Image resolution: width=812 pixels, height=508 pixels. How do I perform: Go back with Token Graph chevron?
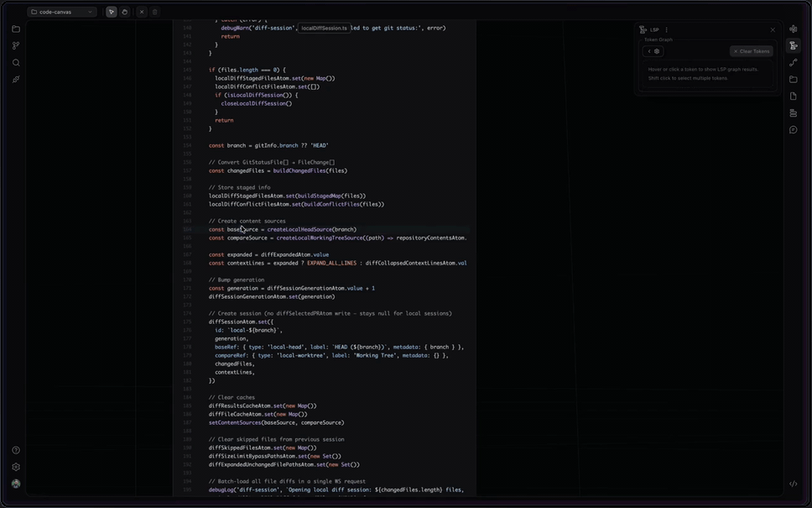[649, 51]
